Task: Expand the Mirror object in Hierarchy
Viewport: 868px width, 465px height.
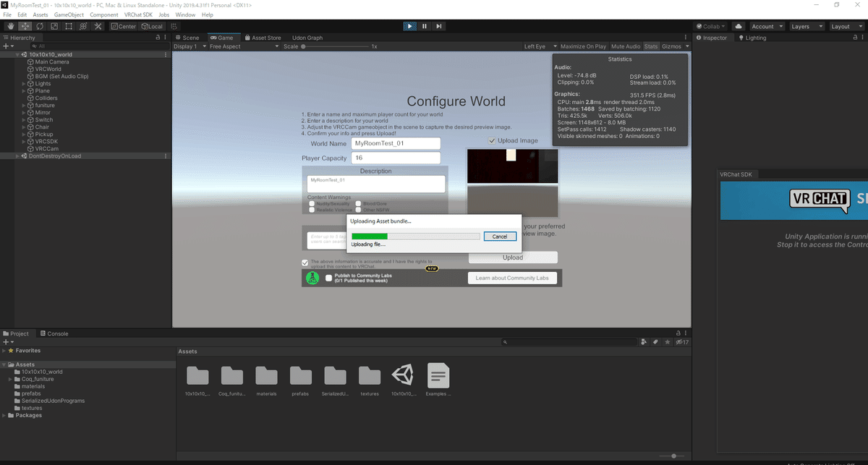Action: tap(25, 113)
